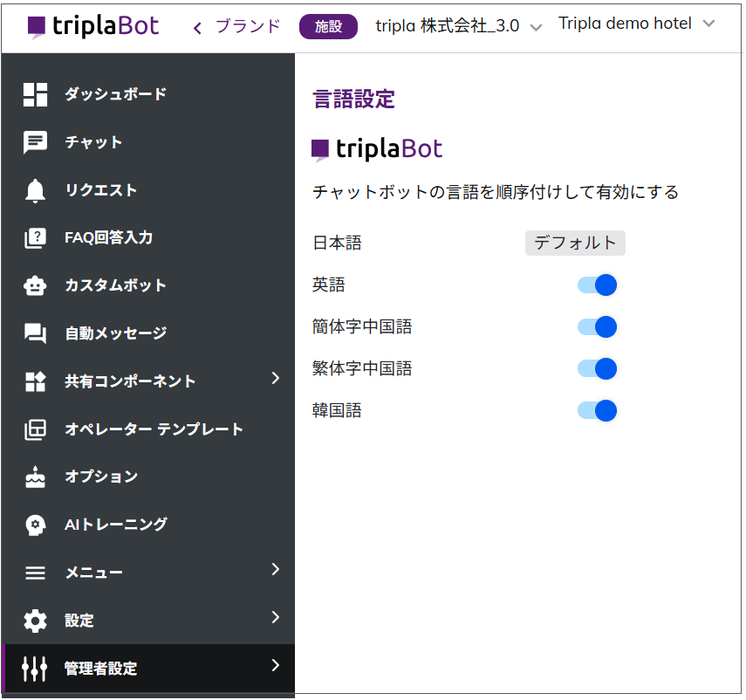Viewport: 746px width, 700px height.
Task: Click the 施設 pill button
Action: tap(328, 27)
